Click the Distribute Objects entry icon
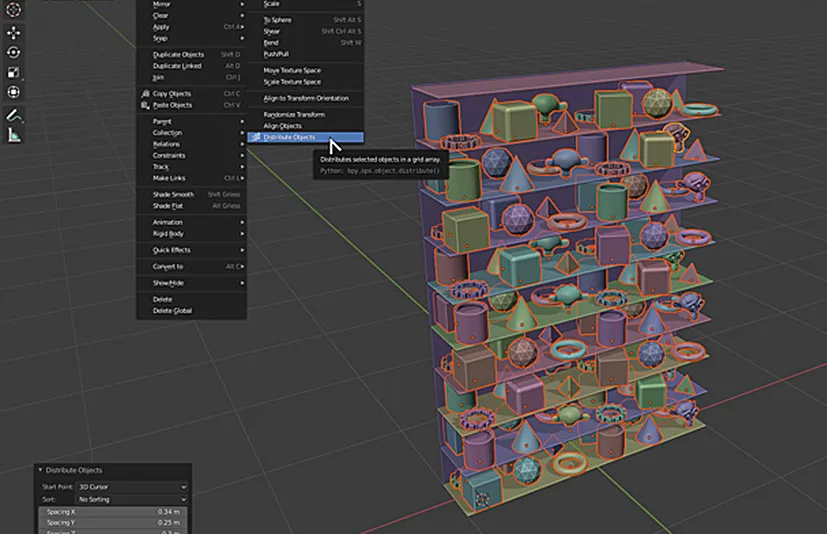 pos(256,137)
